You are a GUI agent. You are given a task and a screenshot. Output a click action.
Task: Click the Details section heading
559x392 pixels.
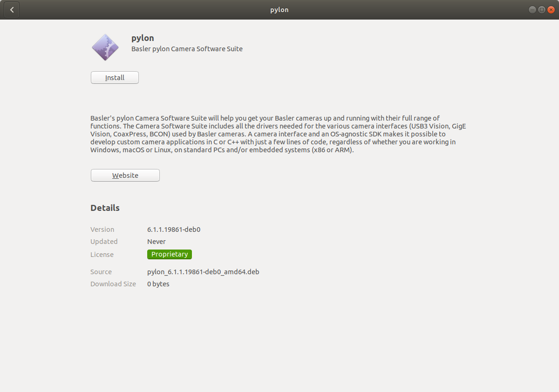click(x=105, y=208)
